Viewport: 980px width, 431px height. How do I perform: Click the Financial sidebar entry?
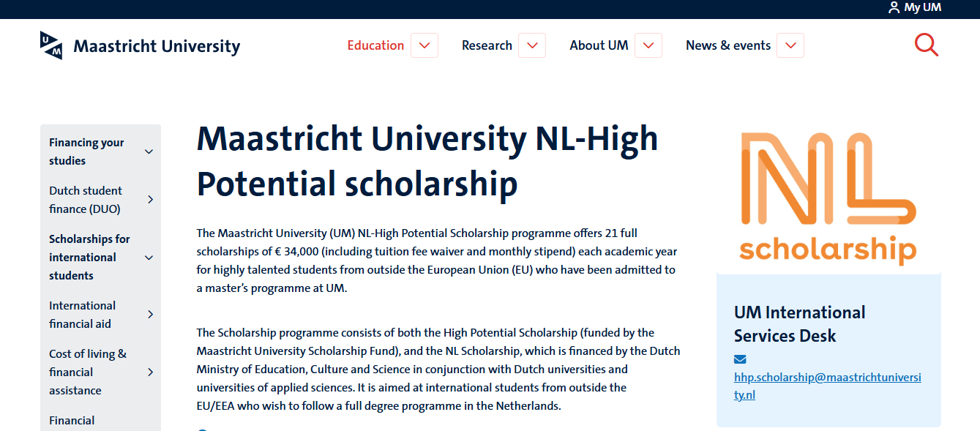click(72, 420)
